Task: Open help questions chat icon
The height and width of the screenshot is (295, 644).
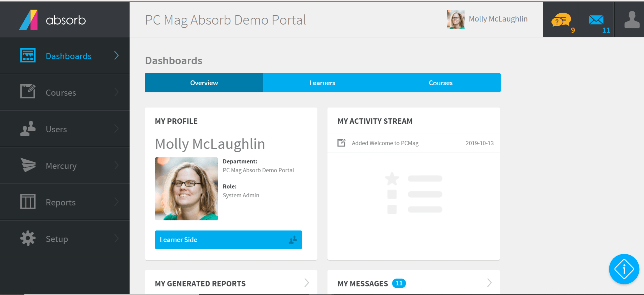Action: [x=561, y=20]
